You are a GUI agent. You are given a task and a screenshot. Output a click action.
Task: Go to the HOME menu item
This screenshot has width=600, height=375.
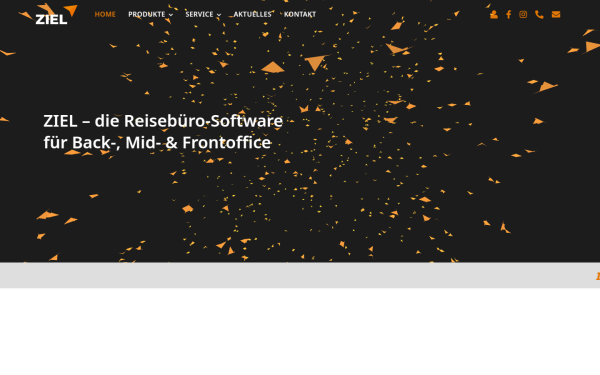pyautogui.click(x=105, y=15)
